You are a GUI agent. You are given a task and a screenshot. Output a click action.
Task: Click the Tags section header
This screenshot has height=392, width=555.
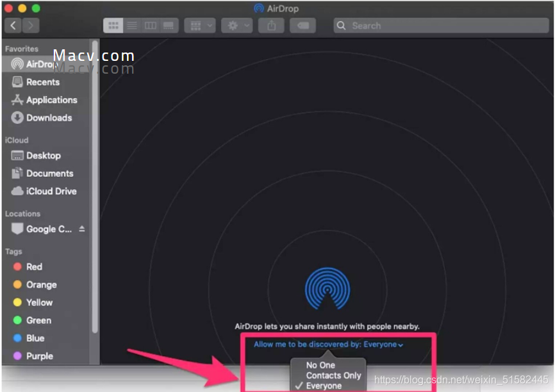point(13,252)
